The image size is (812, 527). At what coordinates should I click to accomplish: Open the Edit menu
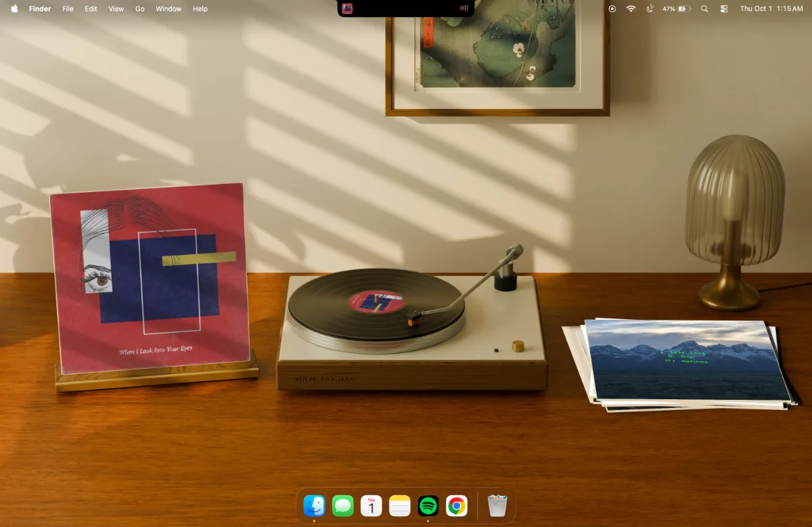click(x=91, y=9)
